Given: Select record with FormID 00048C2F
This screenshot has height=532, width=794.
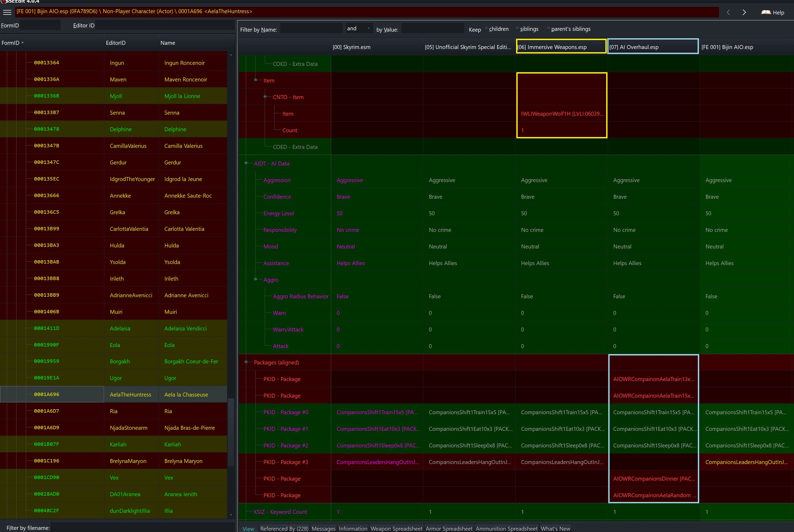Looking at the screenshot, I should 114,511.
